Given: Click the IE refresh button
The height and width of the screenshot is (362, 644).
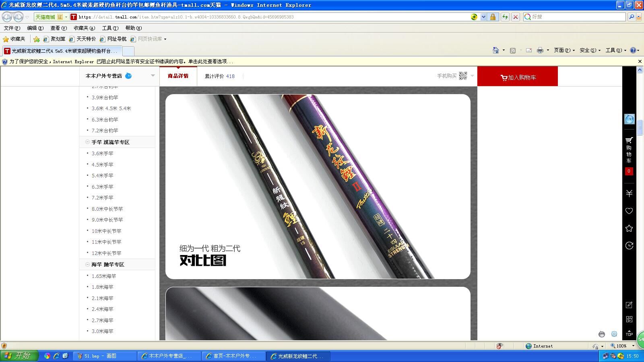Looking at the screenshot, I should (505, 17).
